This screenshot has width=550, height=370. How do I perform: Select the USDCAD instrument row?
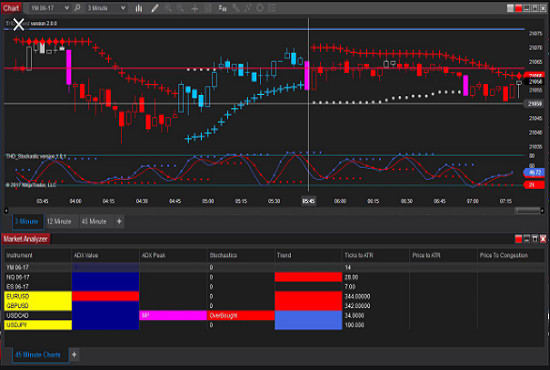[x=275, y=315]
